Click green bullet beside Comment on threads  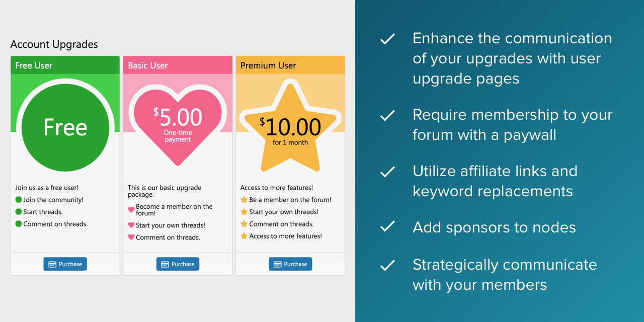click(19, 224)
